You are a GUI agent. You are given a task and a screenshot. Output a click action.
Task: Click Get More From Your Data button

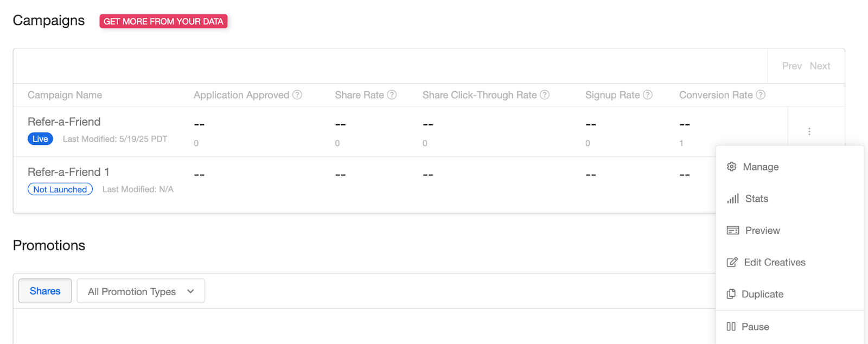pos(163,21)
